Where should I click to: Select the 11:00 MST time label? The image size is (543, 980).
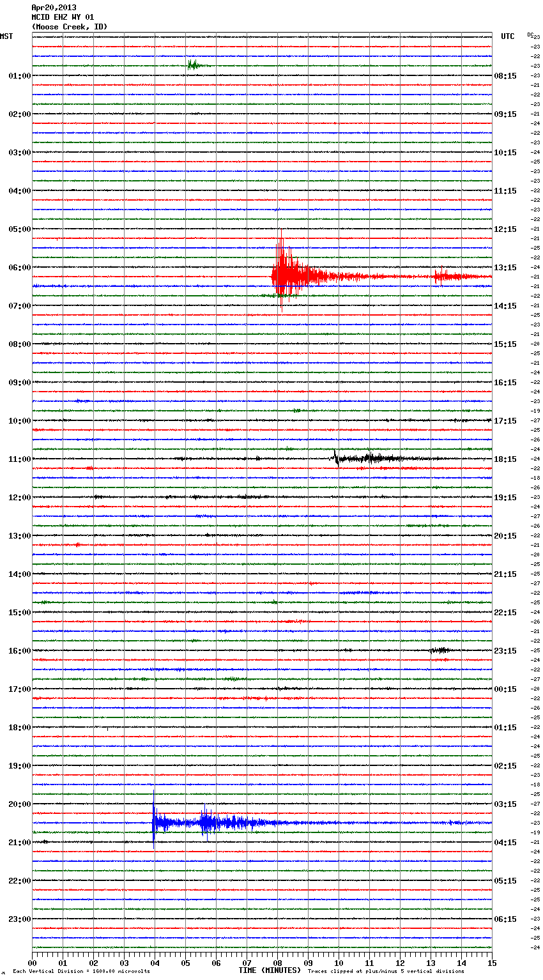tap(19, 459)
